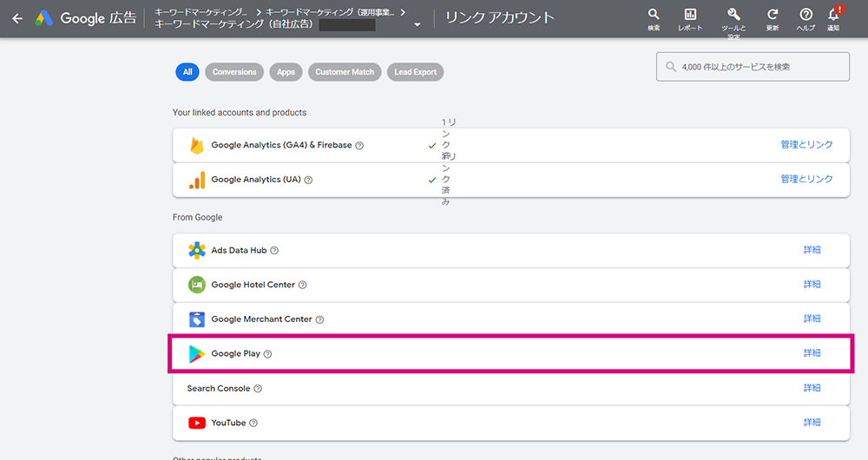Screen dimensions: 868x460
Task: Click the Google Merchant Center icon
Action: tap(196, 319)
